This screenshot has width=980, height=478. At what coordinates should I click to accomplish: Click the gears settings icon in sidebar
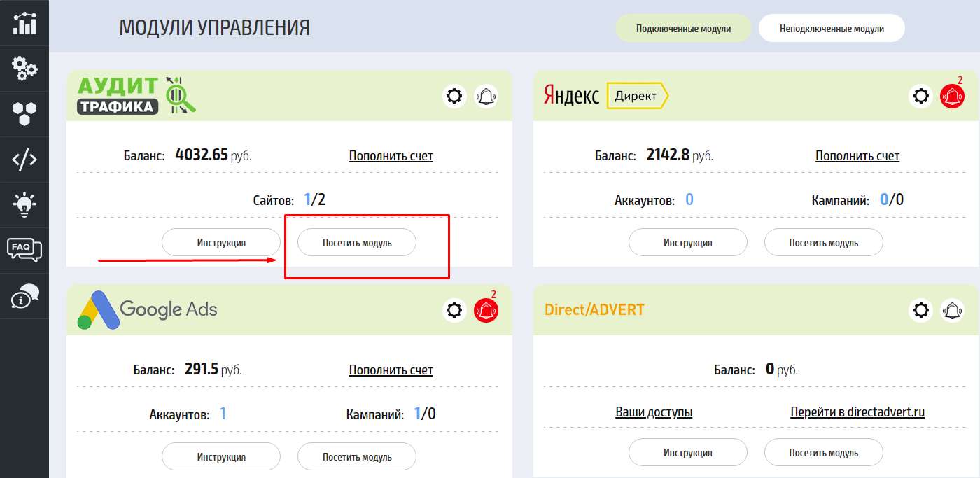[24, 68]
